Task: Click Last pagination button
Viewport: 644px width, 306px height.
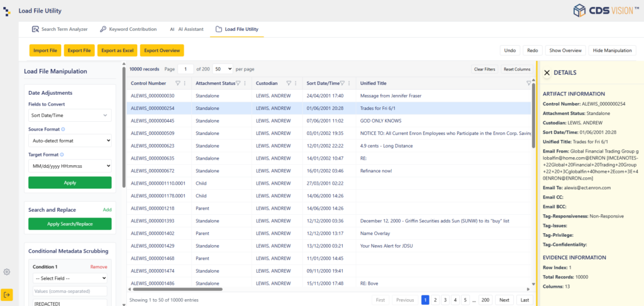Action: click(x=525, y=300)
